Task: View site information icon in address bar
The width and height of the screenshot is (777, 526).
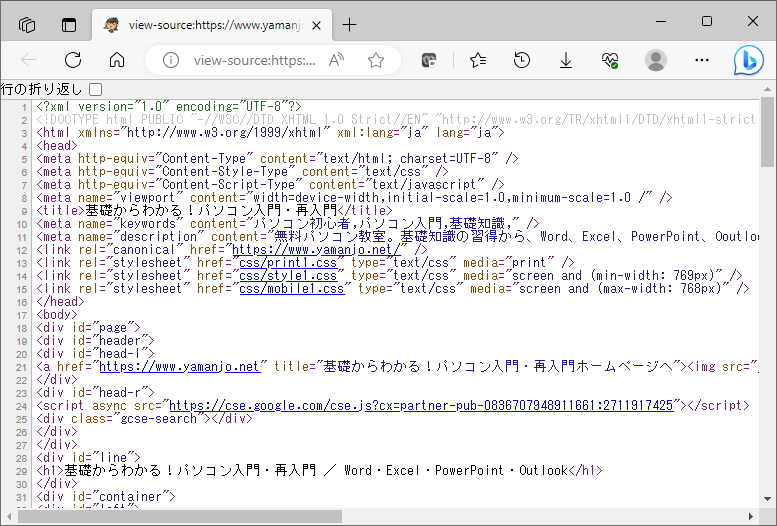Action: click(171, 60)
